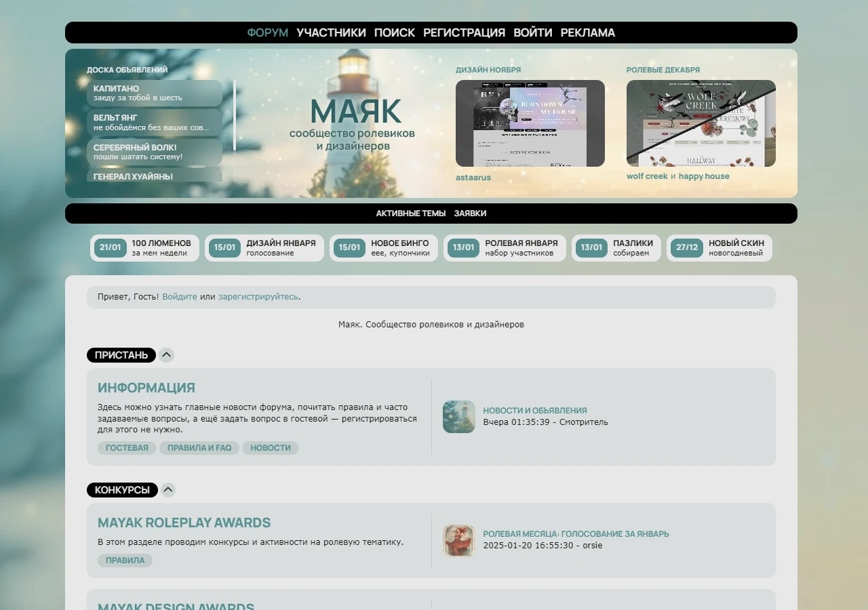The height and width of the screenshot is (610, 868).
Task: Click ВОЙТИ in the top navigation
Action: click(533, 33)
